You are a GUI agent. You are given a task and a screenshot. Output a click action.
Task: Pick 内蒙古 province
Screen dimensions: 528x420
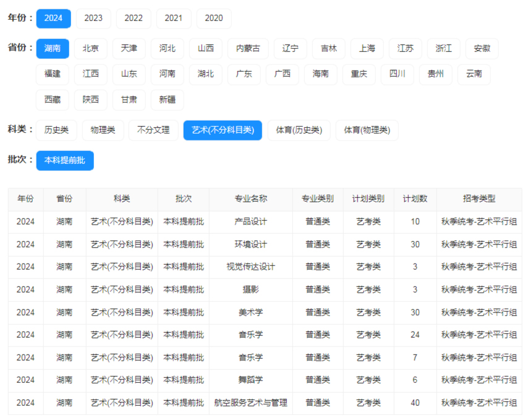point(248,48)
